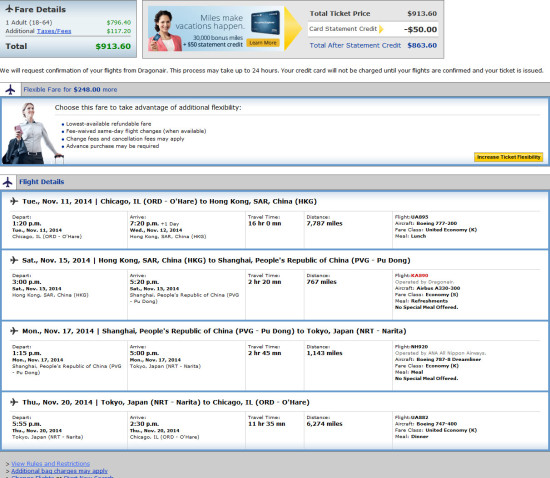Viewport: 550px width, 478px height.
Task: Click the Card Statement Credit -$50.00 value
Action: (x=420, y=29)
